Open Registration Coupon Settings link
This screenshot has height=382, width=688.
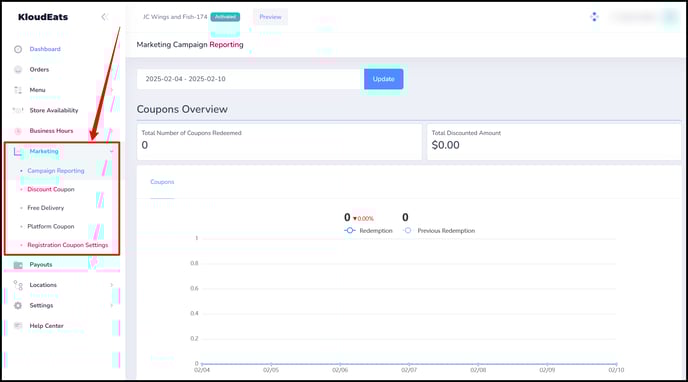pyautogui.click(x=68, y=245)
